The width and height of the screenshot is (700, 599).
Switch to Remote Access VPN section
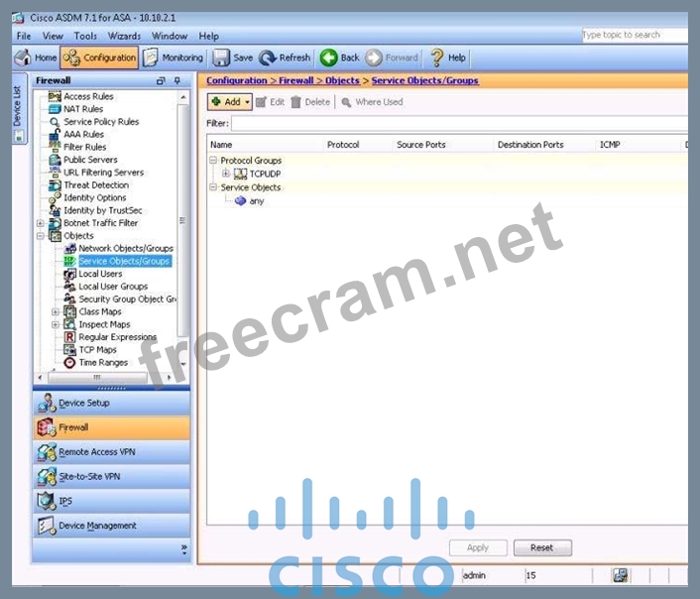97,451
